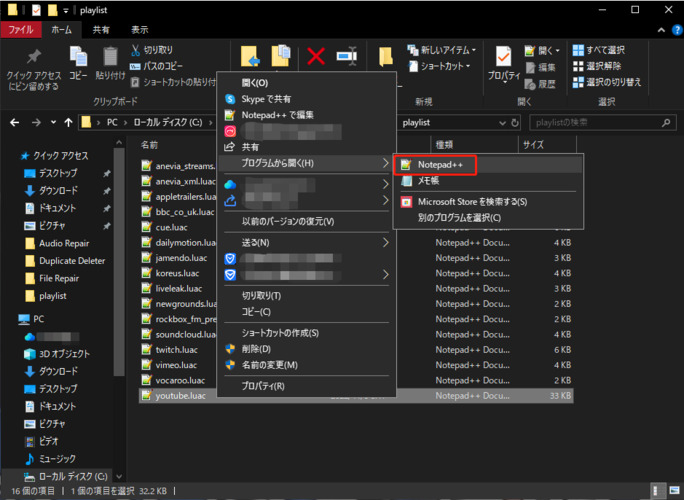Click the New folder icon
This screenshot has height=500, width=684.
(x=385, y=57)
